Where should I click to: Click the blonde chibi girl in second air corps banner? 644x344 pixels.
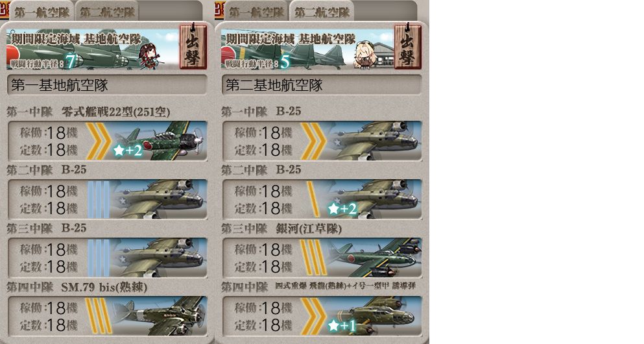tap(363, 54)
